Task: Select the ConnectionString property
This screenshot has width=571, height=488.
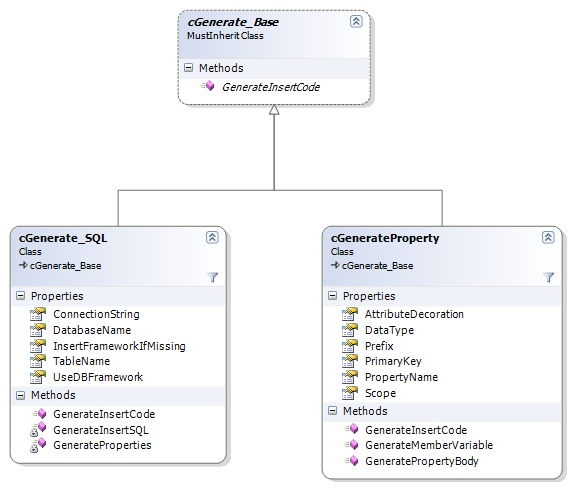Action: click(x=96, y=314)
